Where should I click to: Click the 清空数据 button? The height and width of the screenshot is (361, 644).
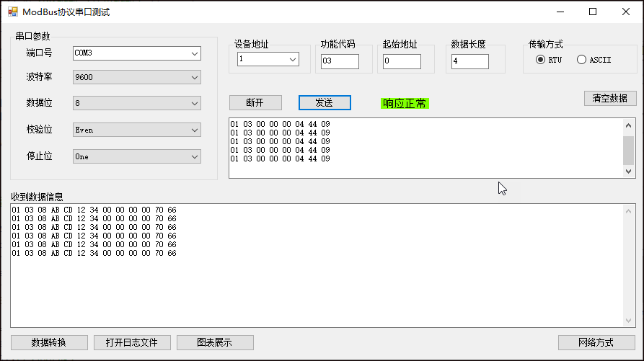(x=610, y=99)
